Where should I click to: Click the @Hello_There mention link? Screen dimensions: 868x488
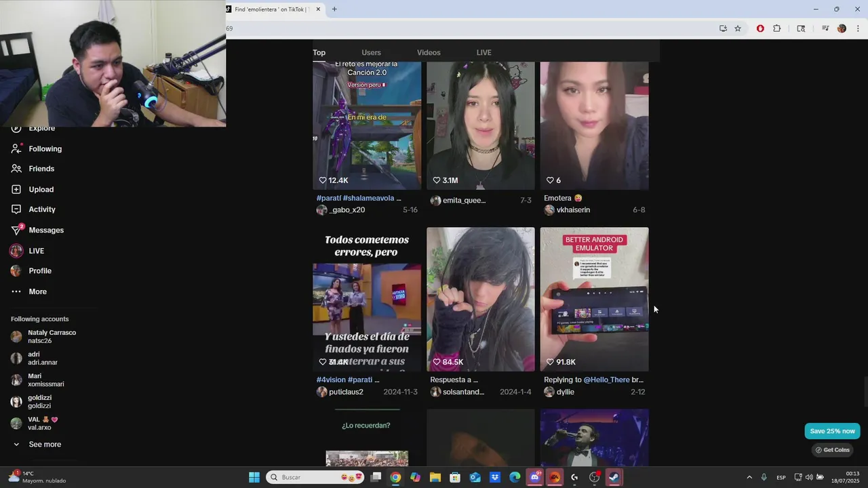click(x=606, y=380)
